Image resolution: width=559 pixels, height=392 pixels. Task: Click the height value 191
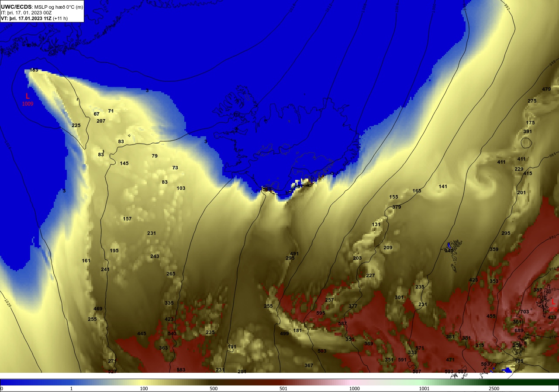[232, 347]
